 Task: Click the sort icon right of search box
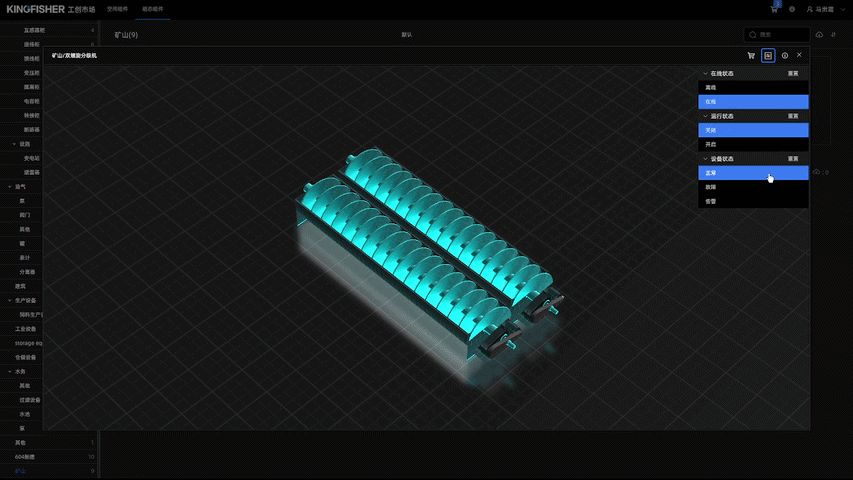coord(833,35)
